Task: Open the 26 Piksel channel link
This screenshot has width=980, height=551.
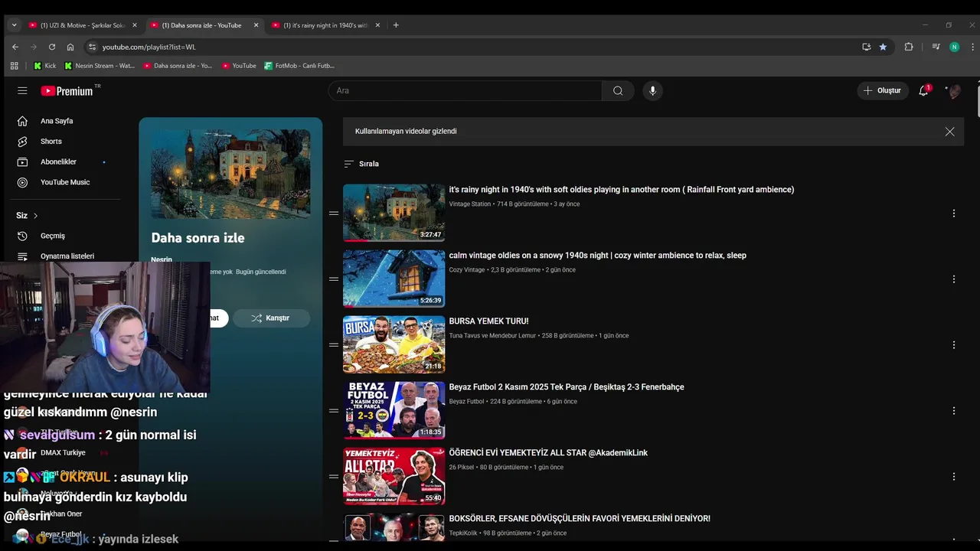Action: [x=462, y=468]
